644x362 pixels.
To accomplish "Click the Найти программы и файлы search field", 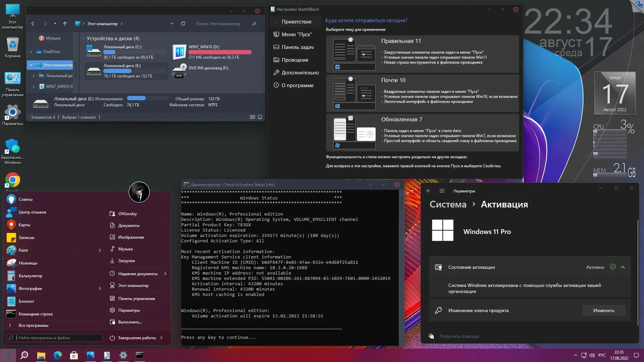I will (55, 338).
